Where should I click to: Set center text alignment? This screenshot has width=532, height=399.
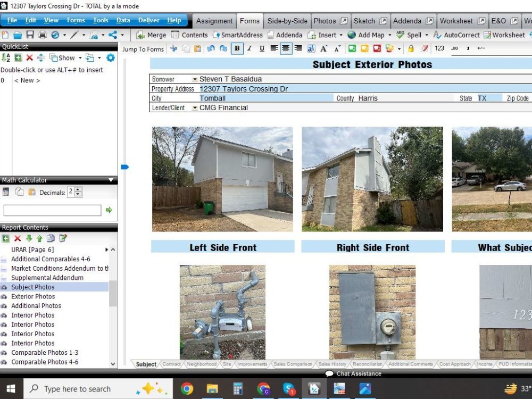click(x=286, y=48)
